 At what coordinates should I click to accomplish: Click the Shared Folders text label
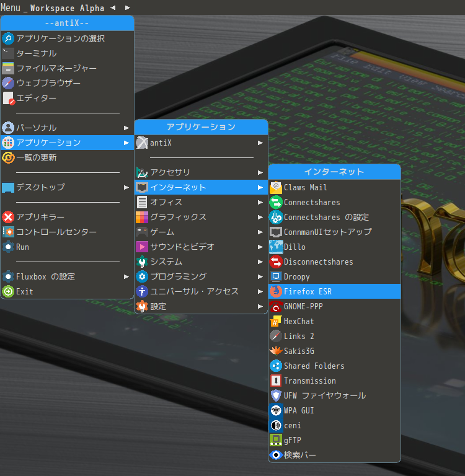point(314,366)
